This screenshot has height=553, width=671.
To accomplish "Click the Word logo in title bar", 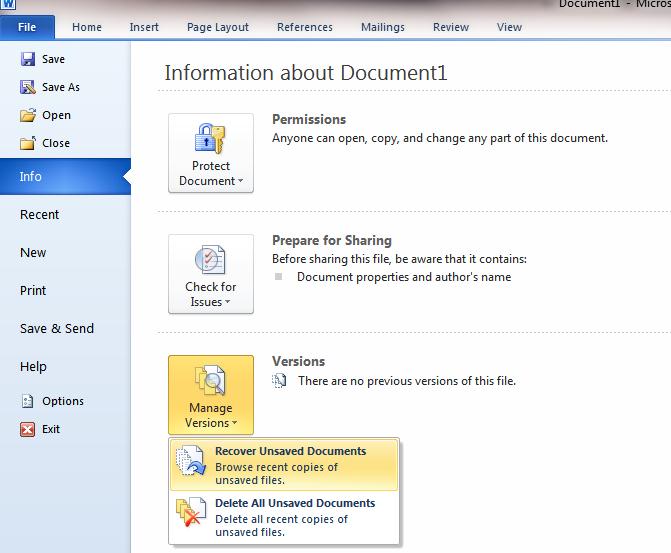I will [x=8, y=6].
